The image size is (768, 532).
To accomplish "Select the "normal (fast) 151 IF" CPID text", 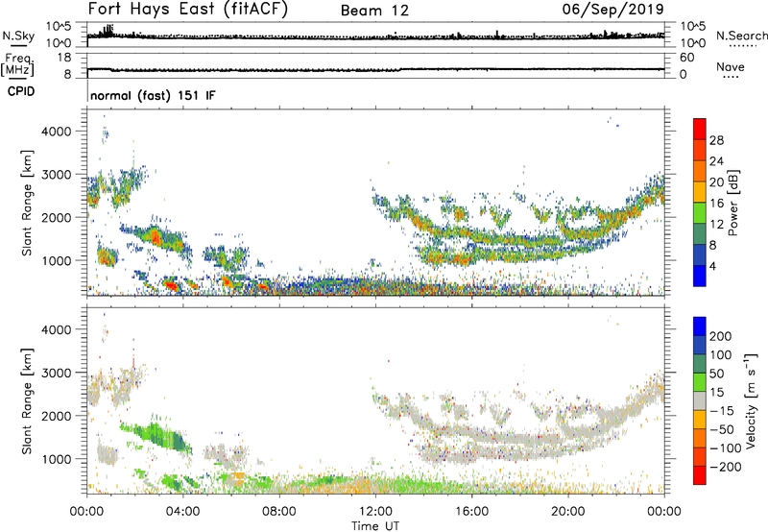I will [x=153, y=95].
